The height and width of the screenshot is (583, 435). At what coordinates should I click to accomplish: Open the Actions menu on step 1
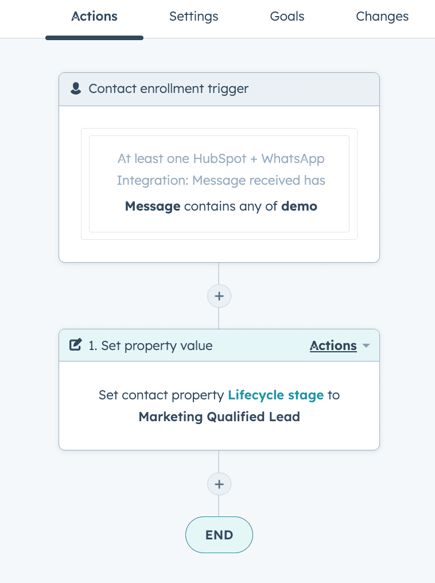point(334,345)
